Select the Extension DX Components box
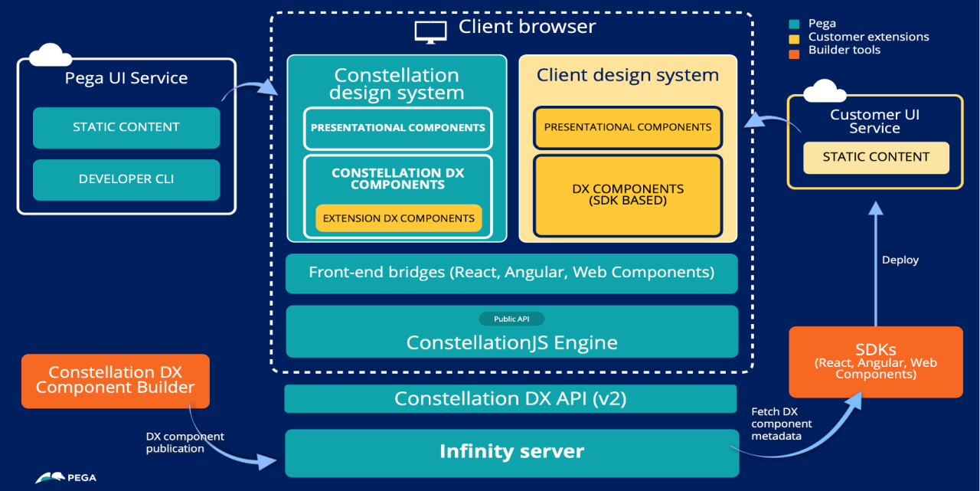 (x=399, y=218)
